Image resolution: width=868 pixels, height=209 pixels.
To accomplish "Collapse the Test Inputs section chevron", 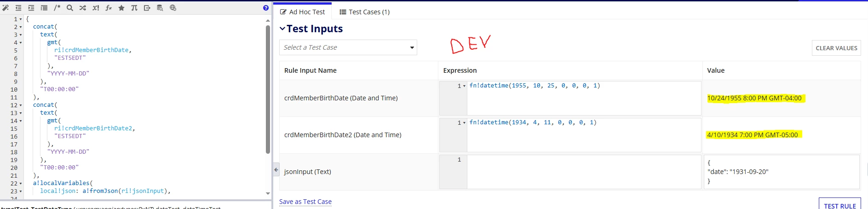I will pyautogui.click(x=282, y=29).
